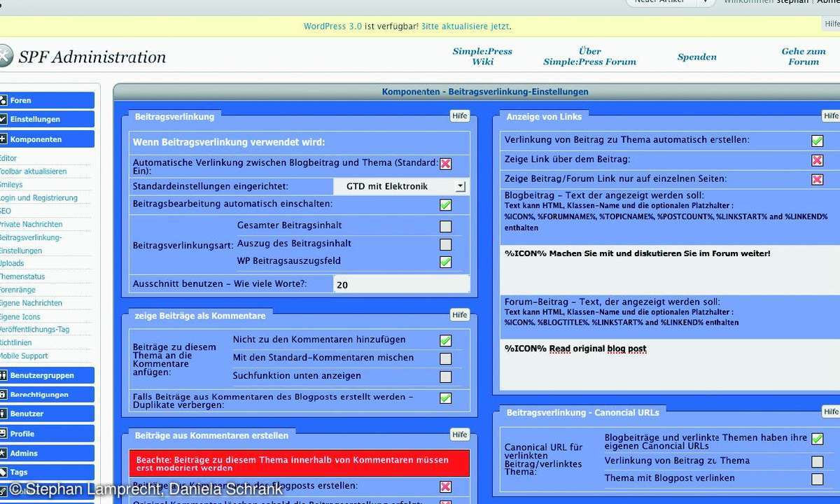
Task: Open the Editor component page
Action: click(x=8, y=158)
